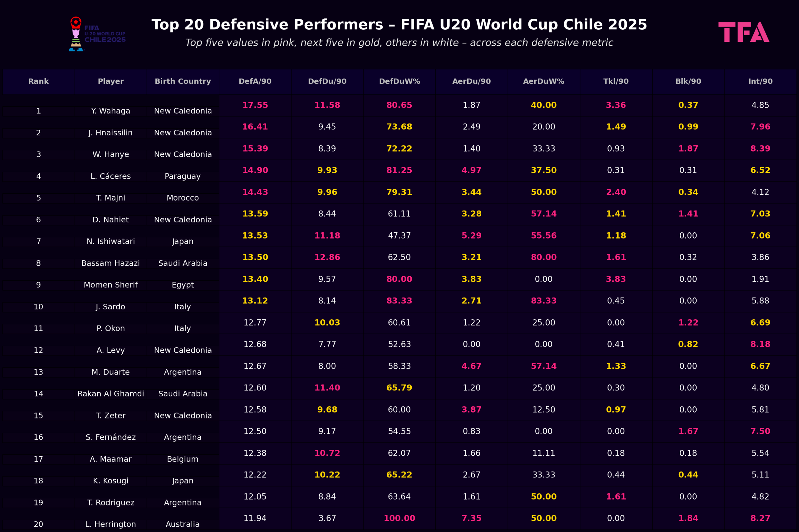Screen dimensions: 799x532
Task: Click the DefA/90 column header
Action: click(x=255, y=81)
